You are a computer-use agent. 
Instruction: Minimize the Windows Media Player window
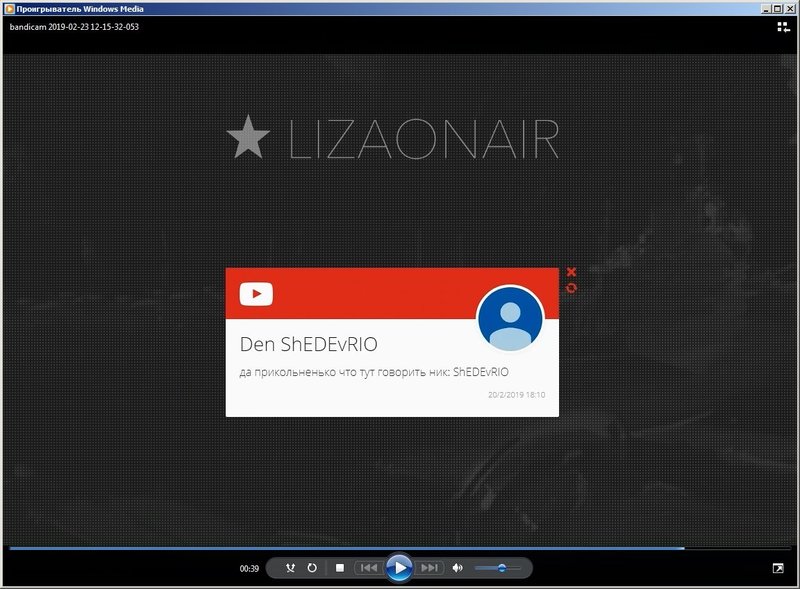[766, 8]
